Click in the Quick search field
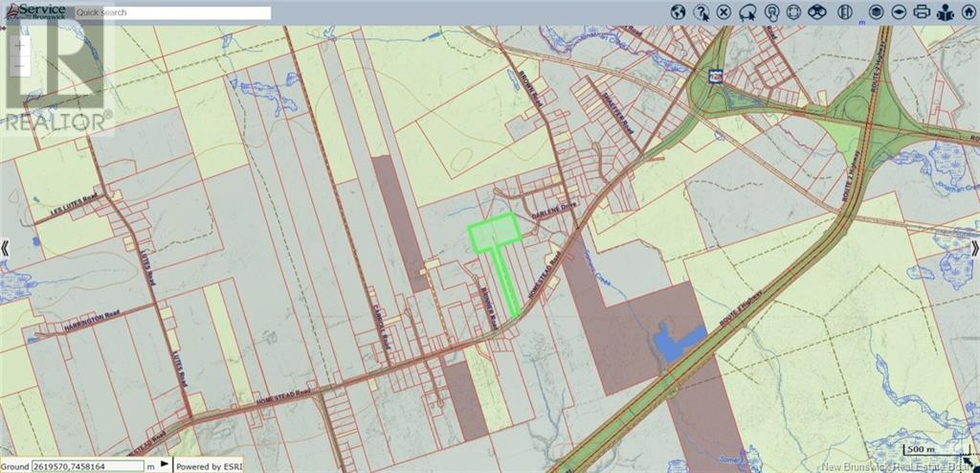Screen dimensions: 980x473 tap(172, 13)
